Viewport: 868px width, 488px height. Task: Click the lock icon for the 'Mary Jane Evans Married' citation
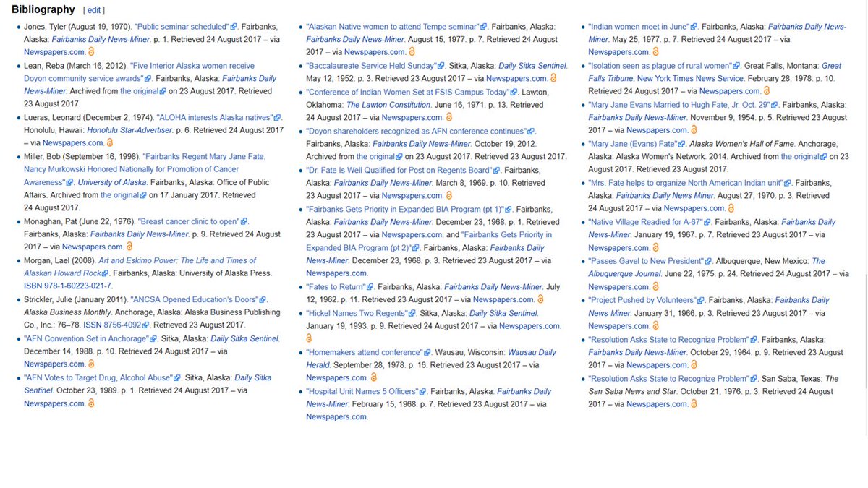click(x=694, y=130)
